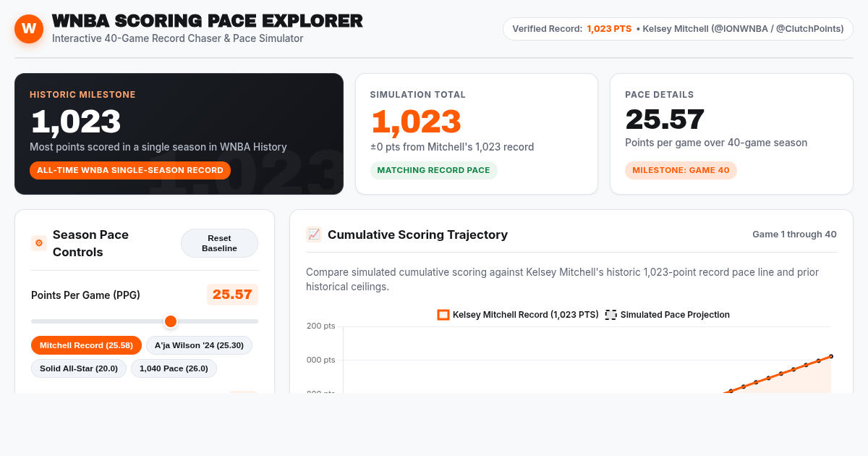The width and height of the screenshot is (868, 456).
Task: Click the gear icon beside Season Pace Controls
Action: [39, 243]
